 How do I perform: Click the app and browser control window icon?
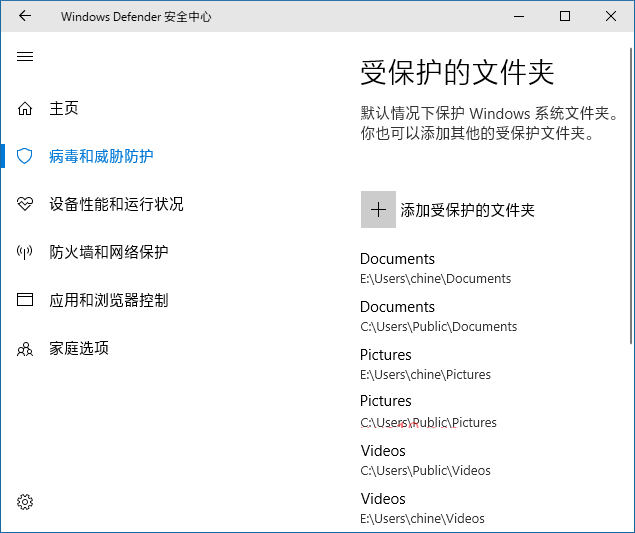[25, 300]
